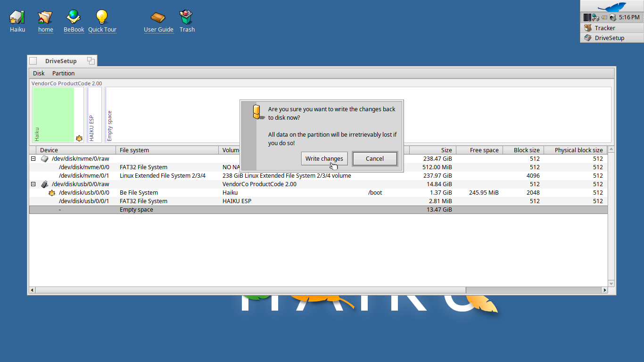Open the Partition menu
The image size is (644, 362).
point(63,74)
